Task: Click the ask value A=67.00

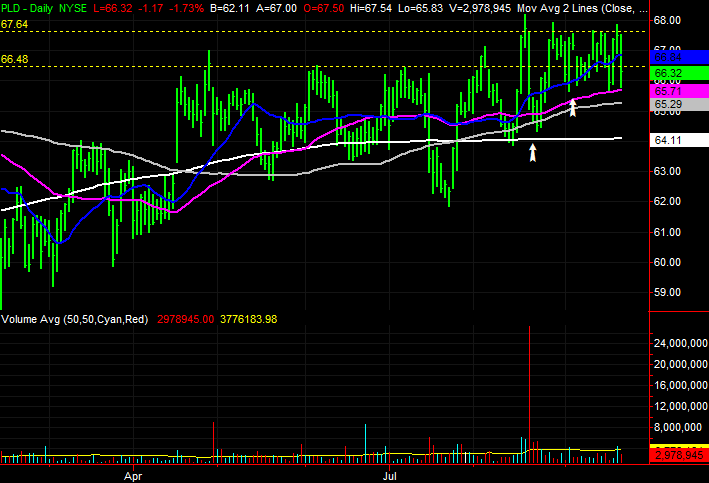Action: tap(276, 8)
